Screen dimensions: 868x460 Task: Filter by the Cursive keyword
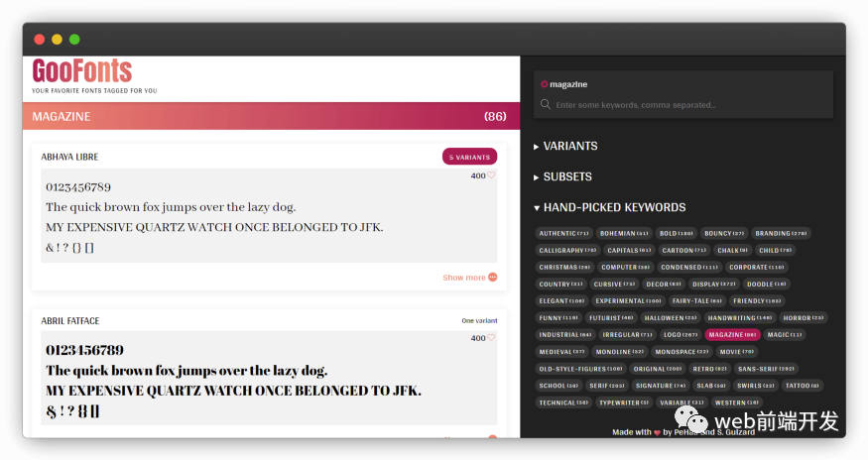pyautogui.click(x=614, y=284)
